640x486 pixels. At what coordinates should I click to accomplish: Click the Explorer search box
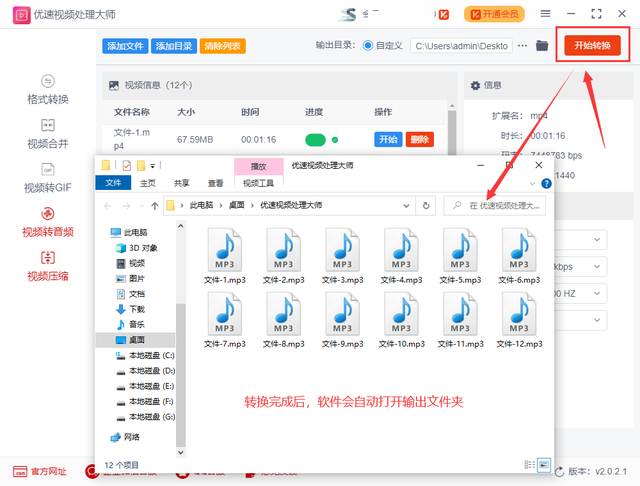495,206
